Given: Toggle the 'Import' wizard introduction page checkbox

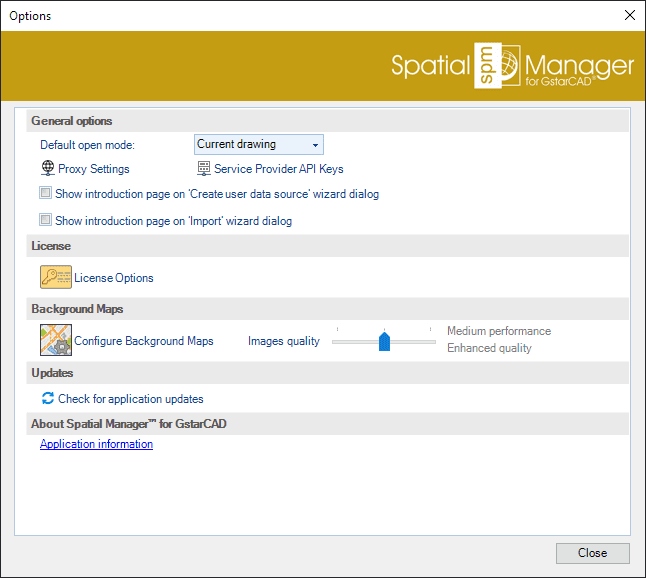Looking at the screenshot, I should (x=45, y=220).
